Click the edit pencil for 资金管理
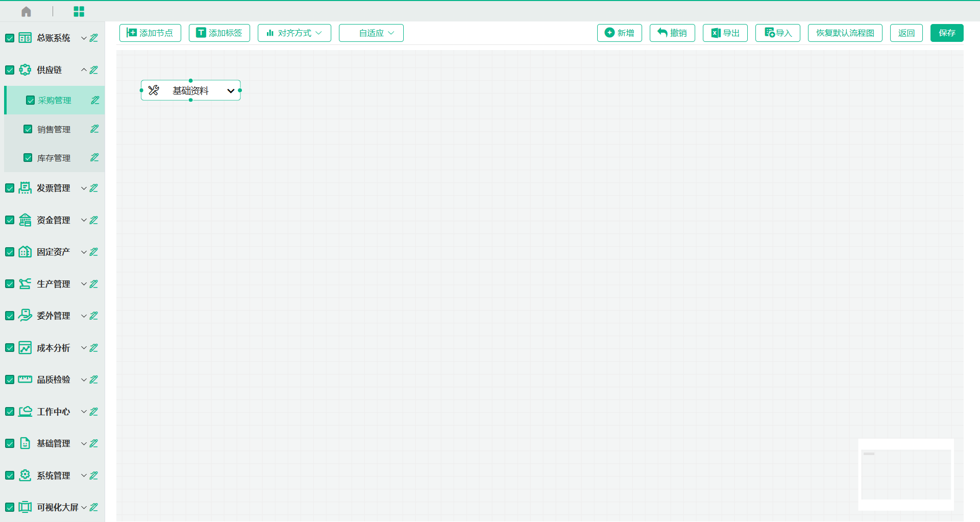This screenshot has height=522, width=980. pos(93,220)
